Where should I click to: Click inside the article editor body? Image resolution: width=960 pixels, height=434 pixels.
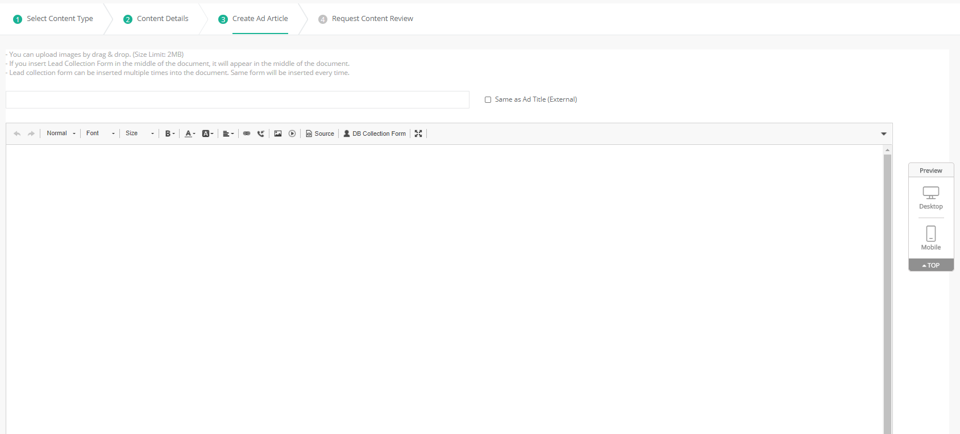coord(444,289)
